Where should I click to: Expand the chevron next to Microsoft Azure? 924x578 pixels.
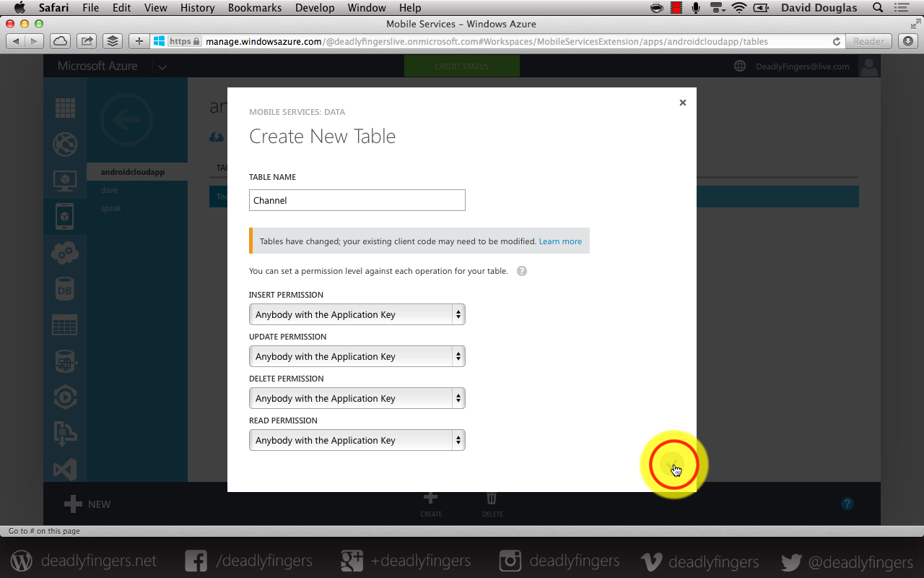tap(162, 67)
